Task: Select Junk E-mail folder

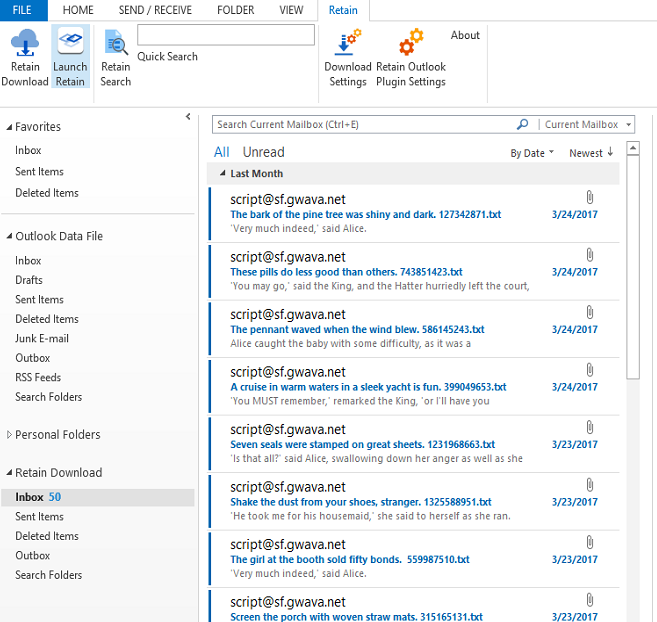Action: click(41, 338)
